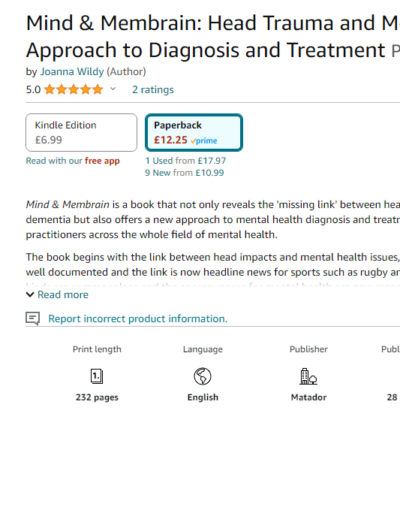The image size is (400, 516).
Task: Click Read with our free app
Action: tap(73, 161)
